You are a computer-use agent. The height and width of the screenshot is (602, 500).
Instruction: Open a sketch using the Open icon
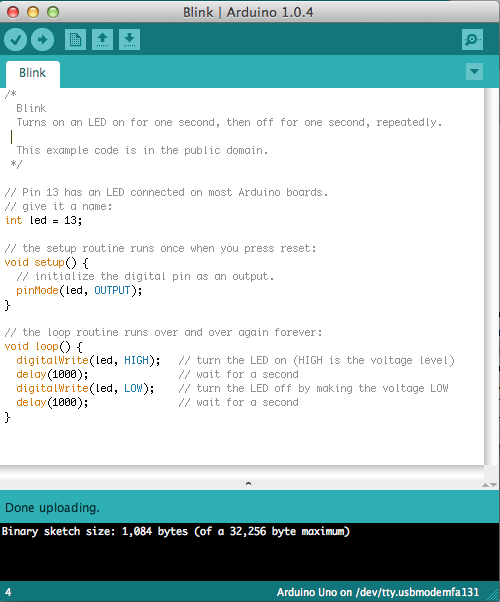pos(102,40)
